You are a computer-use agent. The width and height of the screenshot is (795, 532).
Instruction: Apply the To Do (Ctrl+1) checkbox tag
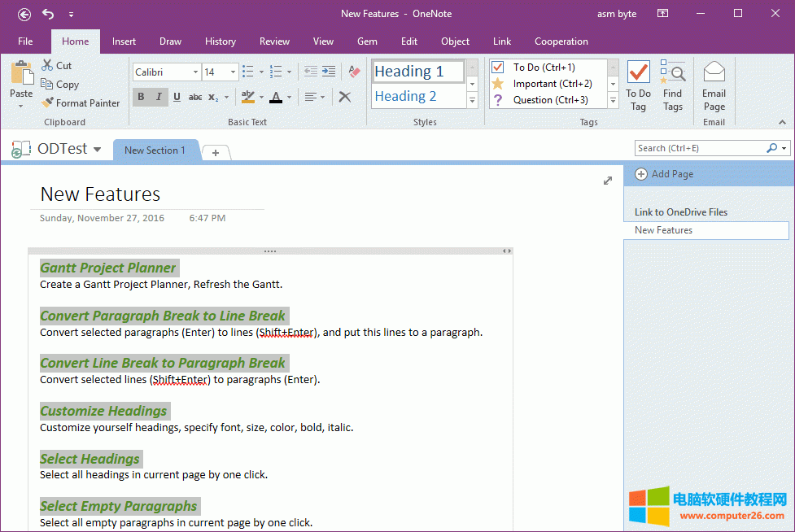pos(544,68)
